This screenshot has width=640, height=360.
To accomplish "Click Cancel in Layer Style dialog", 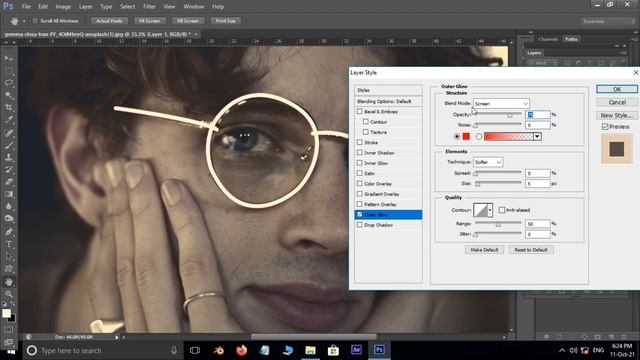I will [617, 102].
